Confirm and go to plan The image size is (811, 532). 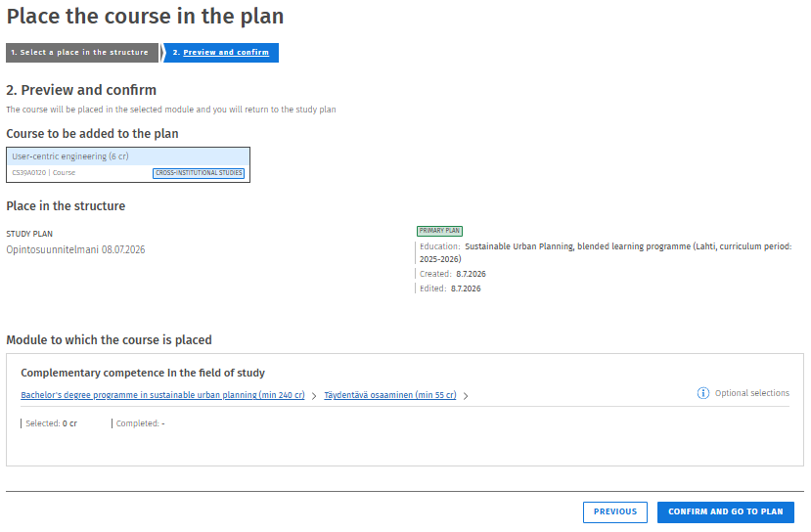coord(726,511)
